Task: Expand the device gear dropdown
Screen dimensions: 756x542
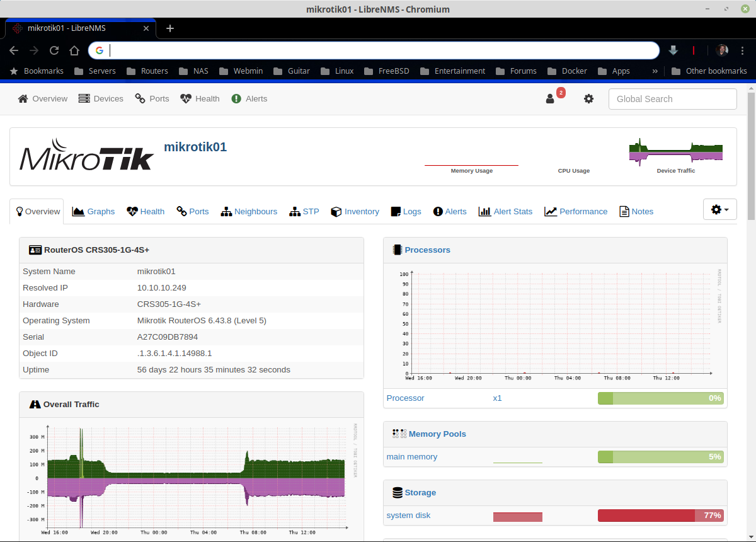Action: click(x=719, y=209)
